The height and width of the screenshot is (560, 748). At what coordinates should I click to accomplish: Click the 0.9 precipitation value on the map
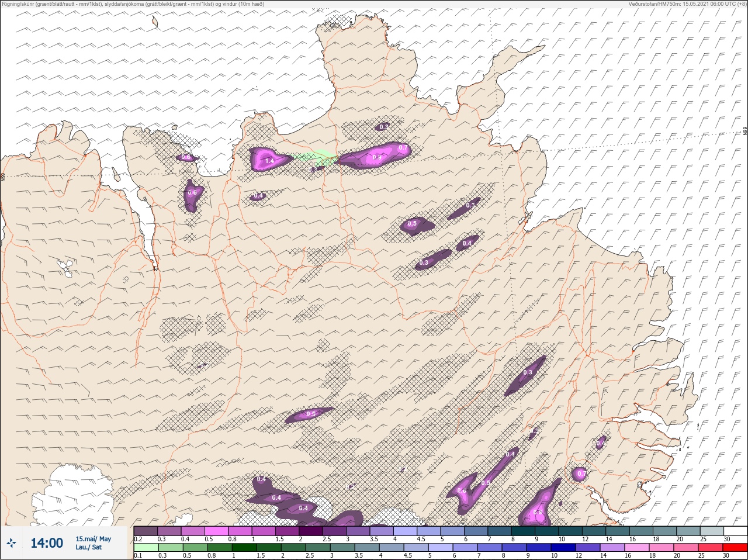(x=377, y=157)
